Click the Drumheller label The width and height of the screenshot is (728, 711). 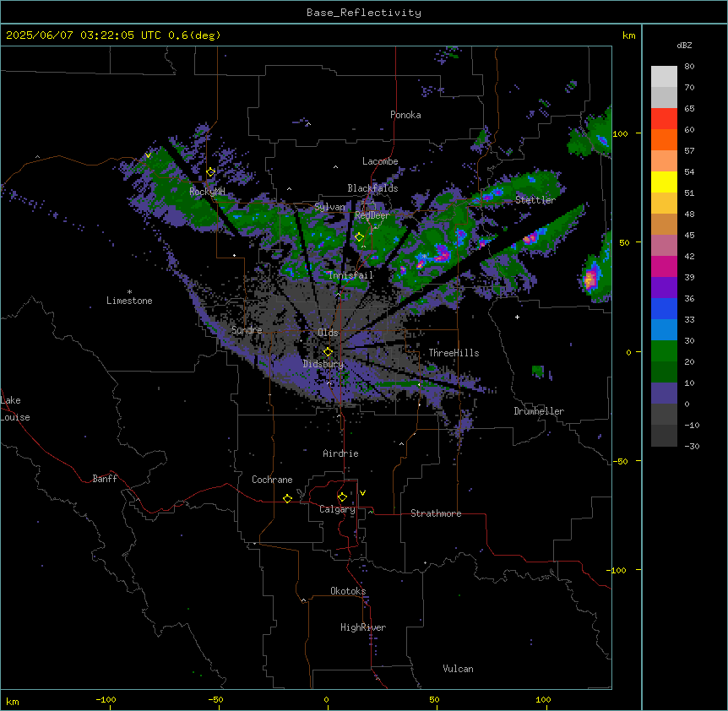tap(539, 411)
